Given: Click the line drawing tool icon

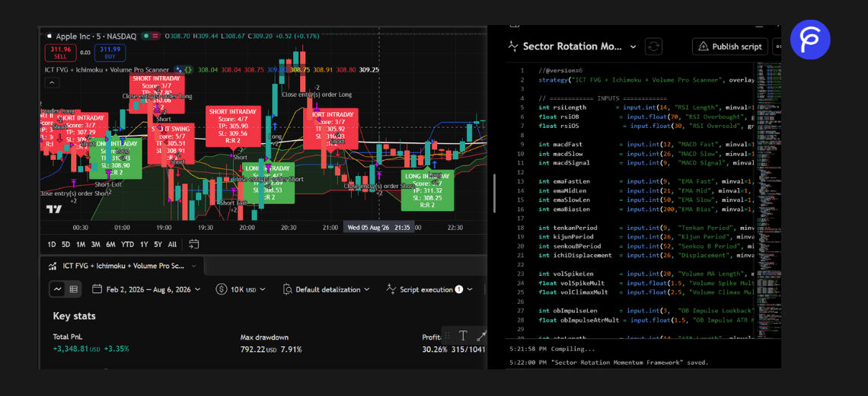Looking at the screenshot, I should point(482,336).
